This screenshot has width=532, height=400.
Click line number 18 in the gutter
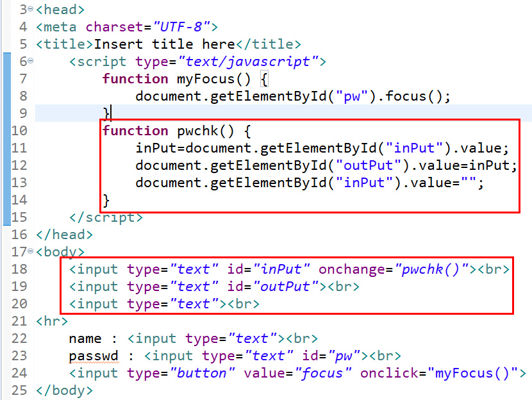(19, 269)
